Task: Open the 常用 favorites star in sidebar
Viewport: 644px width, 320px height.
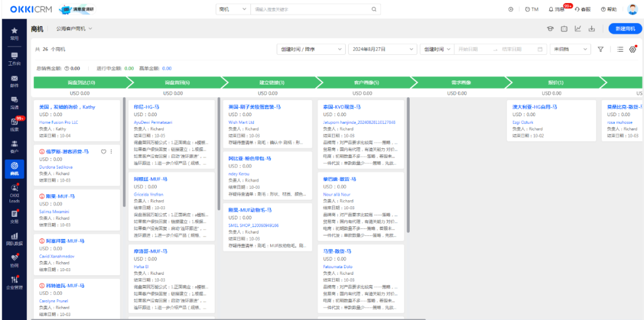Action: (x=14, y=33)
